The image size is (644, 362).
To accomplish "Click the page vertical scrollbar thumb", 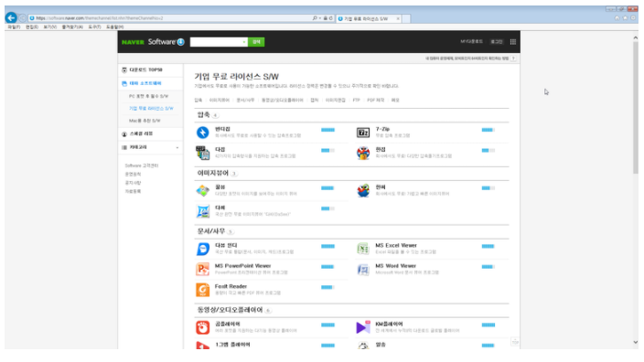I will coord(636,107).
